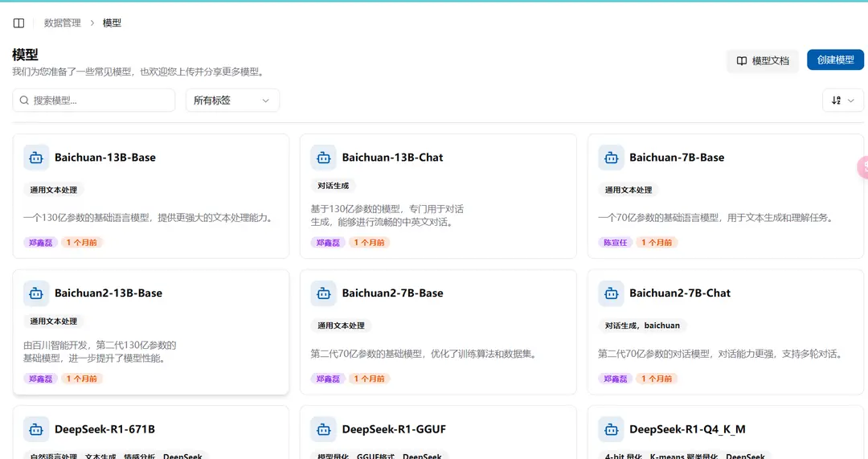Click the Baichuan2-13B-Base robot icon
Viewport: 868px width, 459px height.
click(36, 293)
